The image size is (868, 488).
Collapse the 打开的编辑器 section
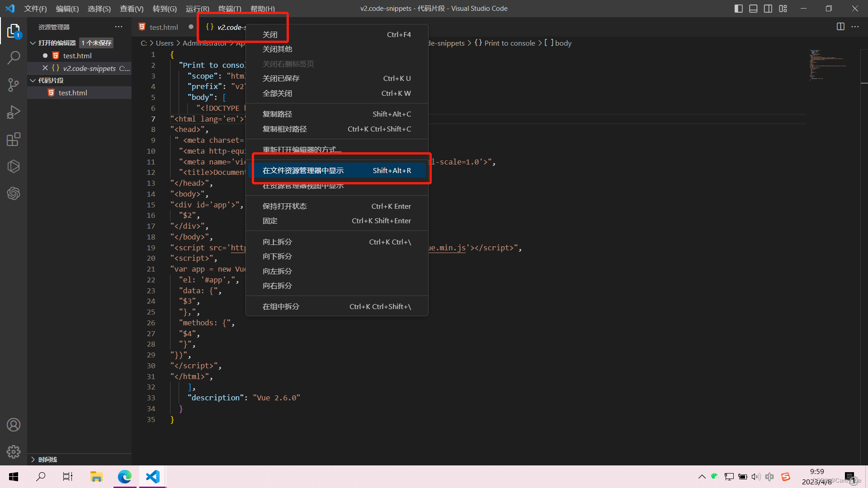point(33,43)
